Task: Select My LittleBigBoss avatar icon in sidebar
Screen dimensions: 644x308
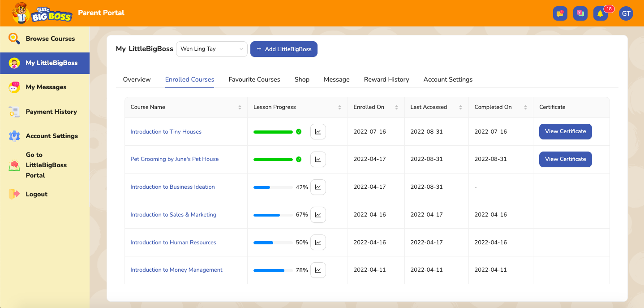Action: 14,63
